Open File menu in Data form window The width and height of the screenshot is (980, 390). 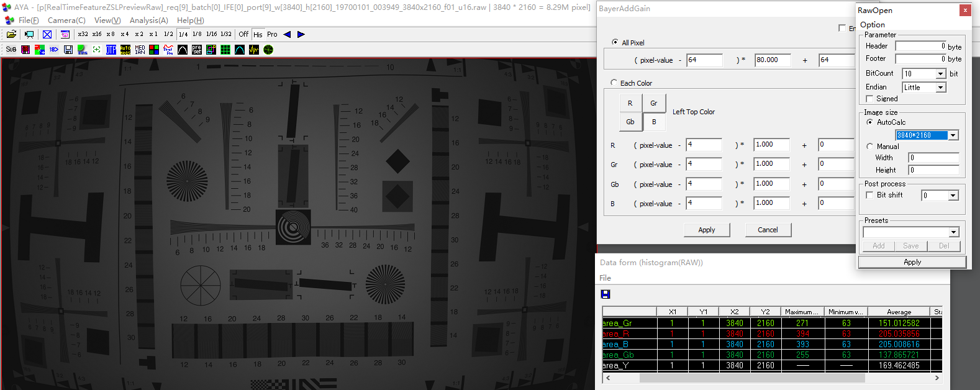(x=606, y=278)
